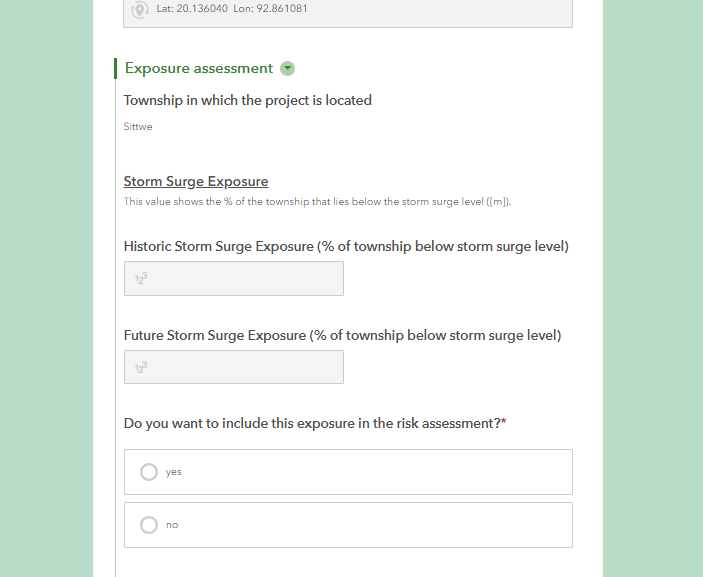
Task: Click the Exposure assessment heading text
Action: [199, 68]
